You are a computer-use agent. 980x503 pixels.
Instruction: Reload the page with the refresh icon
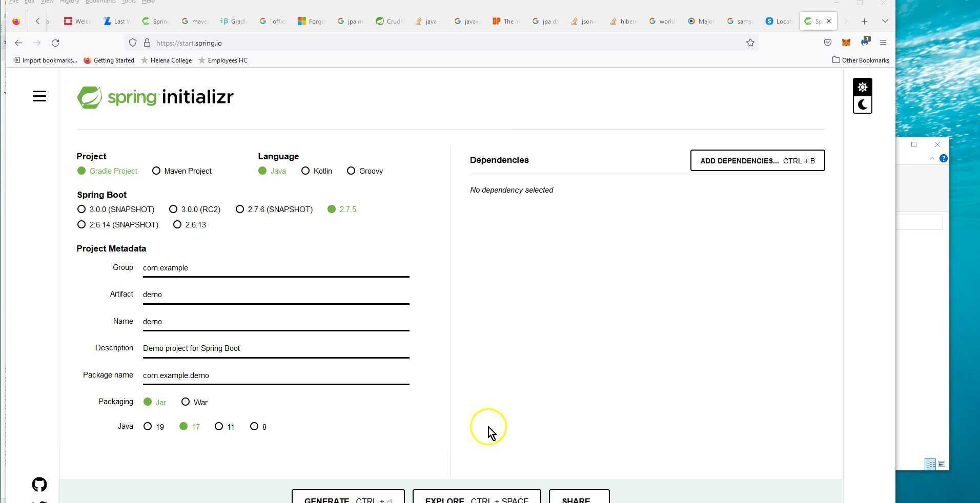pos(56,43)
